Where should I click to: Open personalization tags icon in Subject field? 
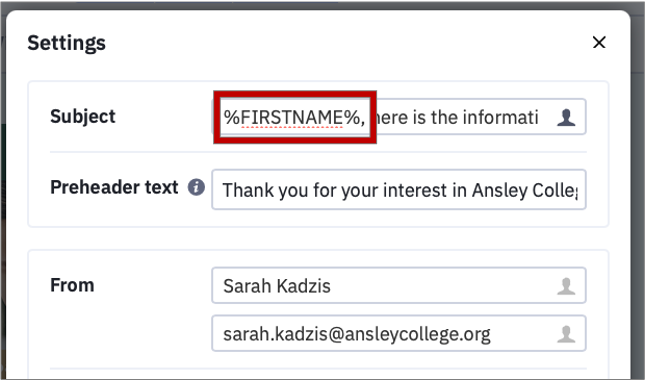click(566, 117)
